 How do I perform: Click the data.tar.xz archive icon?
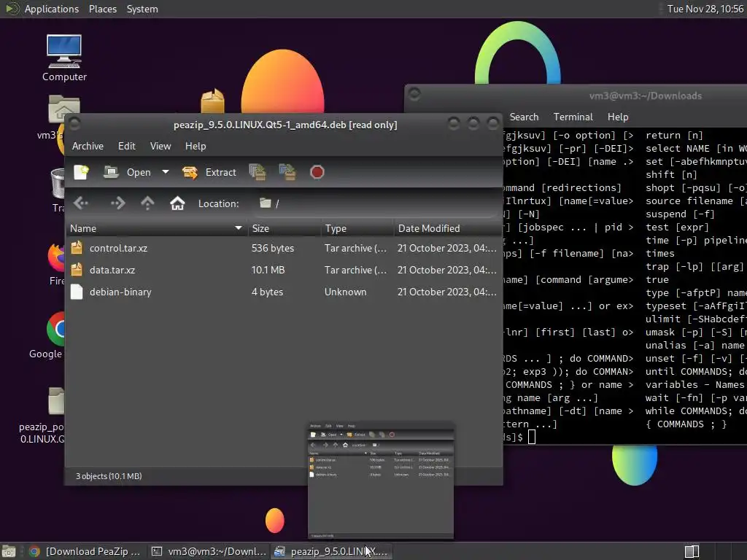[77, 270]
